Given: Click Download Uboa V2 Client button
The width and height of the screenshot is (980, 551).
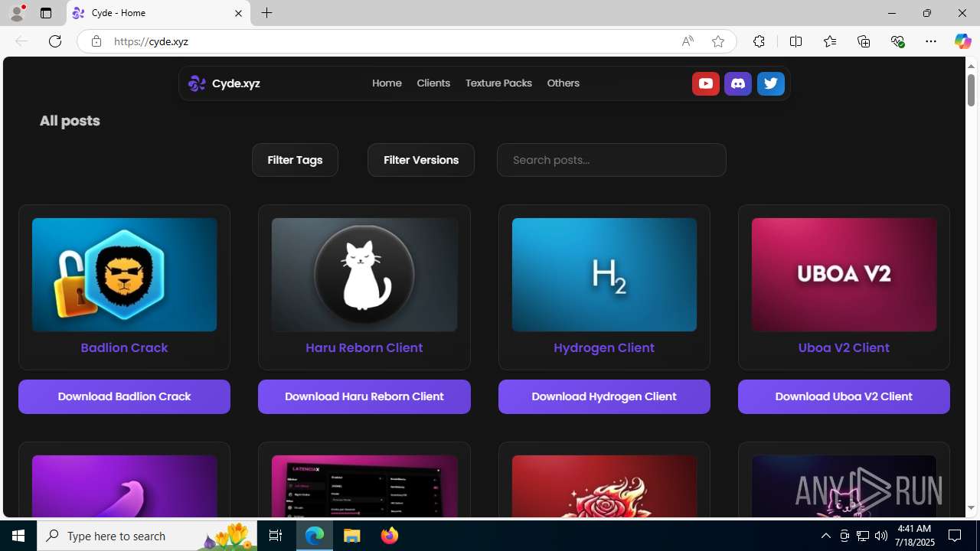Looking at the screenshot, I should point(844,396).
